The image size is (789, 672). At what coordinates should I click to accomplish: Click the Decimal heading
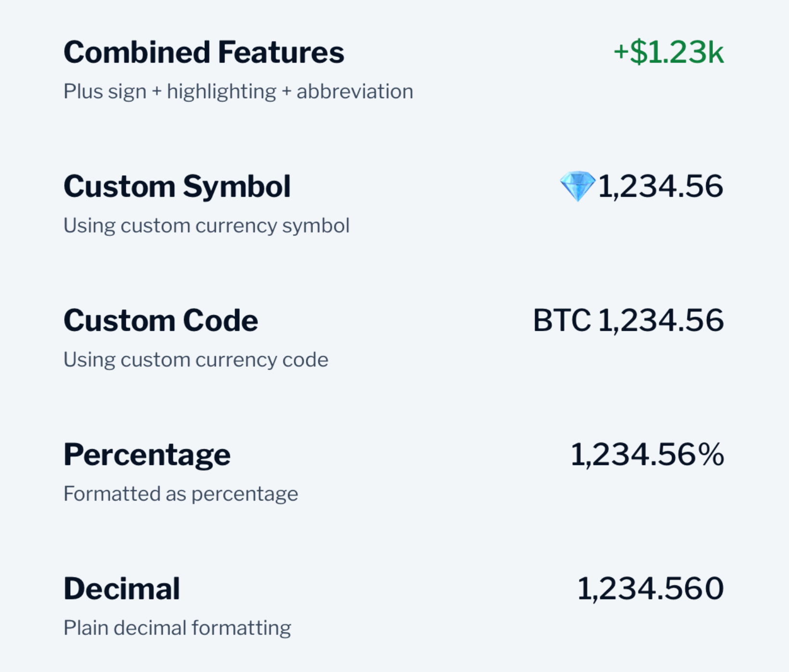tap(121, 589)
